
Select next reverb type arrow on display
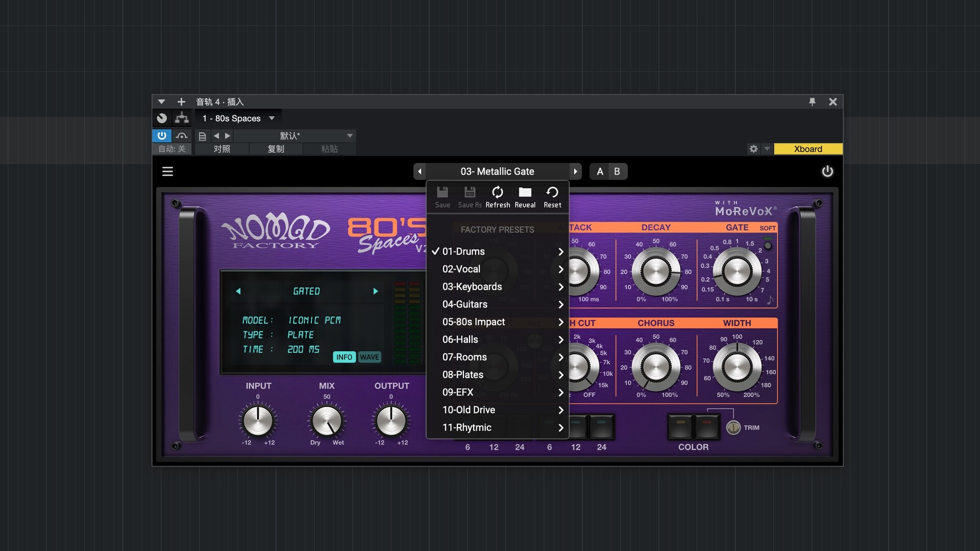click(376, 291)
